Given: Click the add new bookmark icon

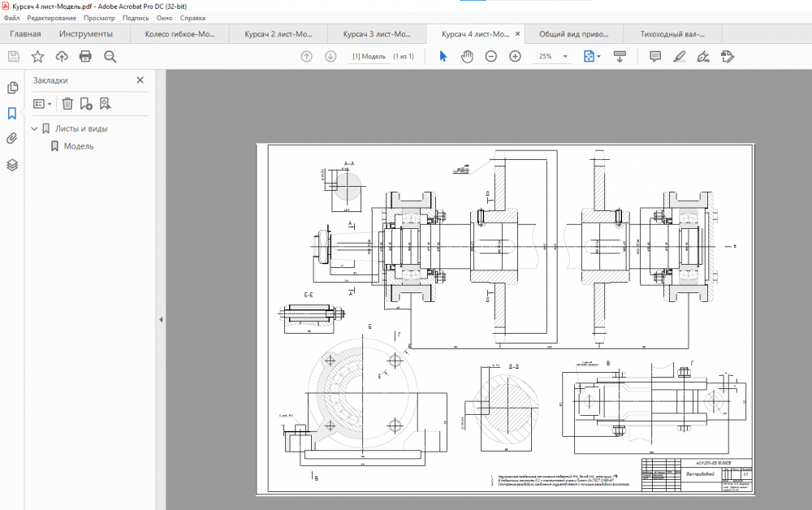Looking at the screenshot, I should (86, 104).
